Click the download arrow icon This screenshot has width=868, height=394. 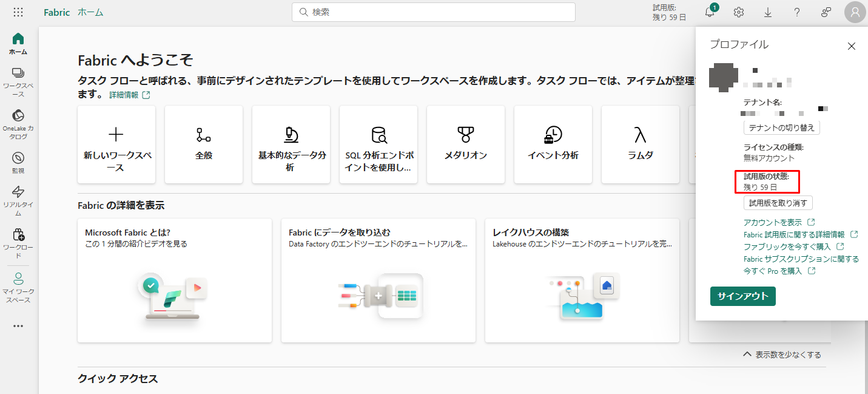pyautogui.click(x=767, y=12)
